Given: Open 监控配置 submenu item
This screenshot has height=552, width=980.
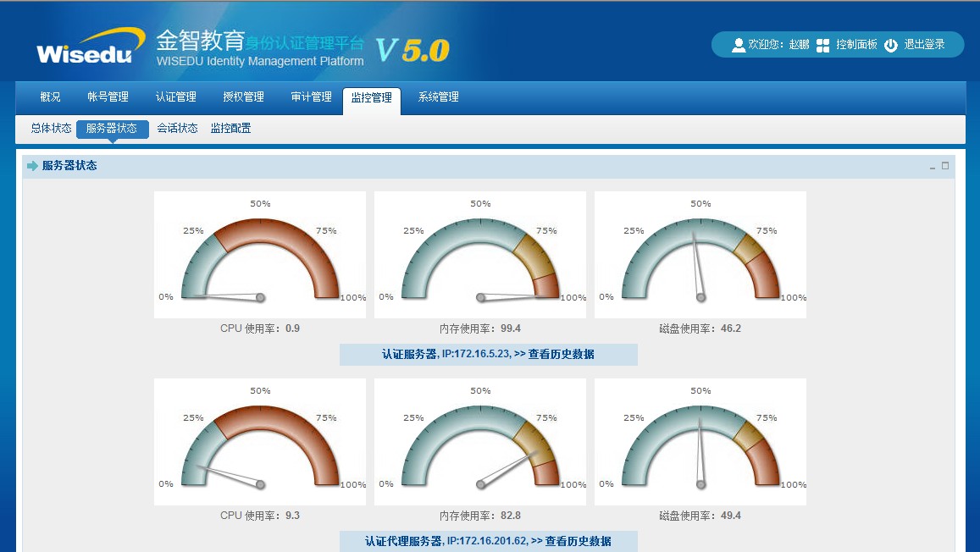Looking at the screenshot, I should [x=230, y=129].
